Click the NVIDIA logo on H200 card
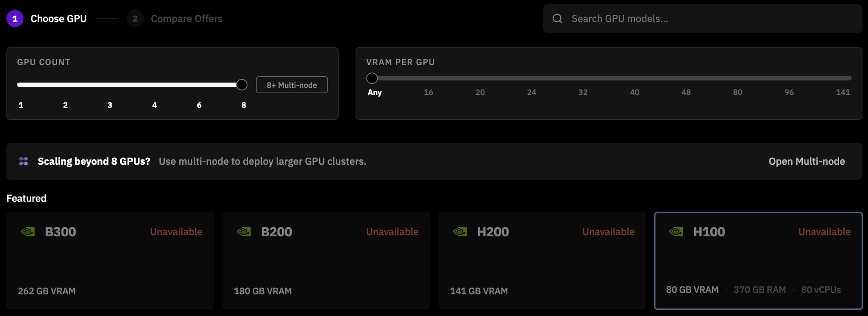 tap(460, 232)
